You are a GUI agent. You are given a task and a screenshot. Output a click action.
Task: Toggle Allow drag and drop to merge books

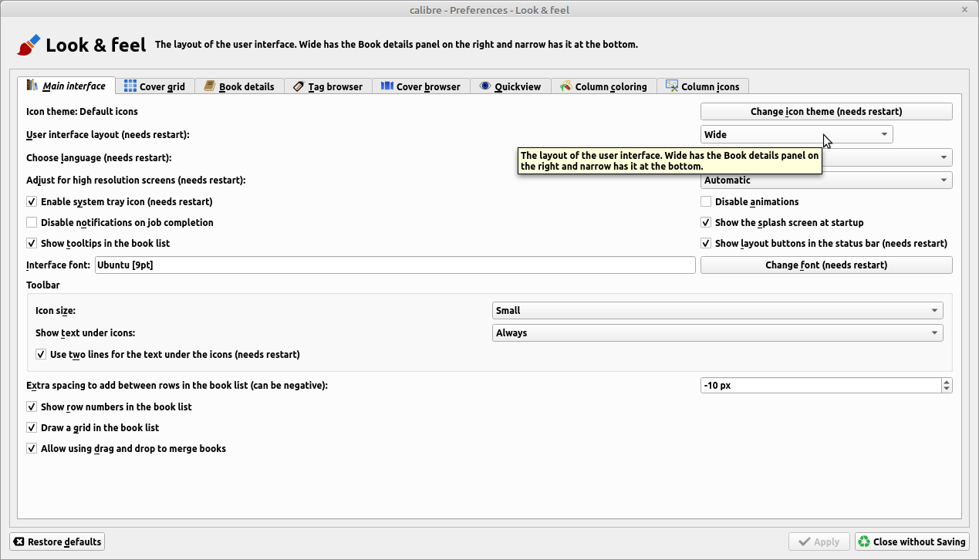click(32, 448)
